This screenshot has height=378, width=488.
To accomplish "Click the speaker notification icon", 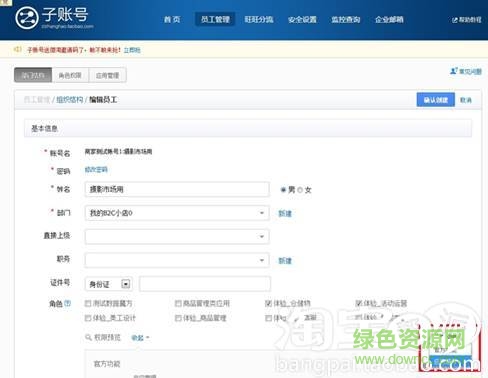I will 18,49.
